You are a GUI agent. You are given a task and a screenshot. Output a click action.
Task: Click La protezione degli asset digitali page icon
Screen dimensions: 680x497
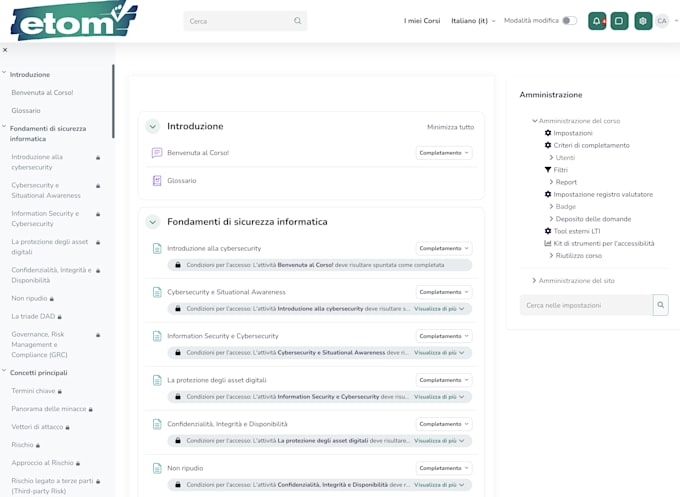click(157, 380)
